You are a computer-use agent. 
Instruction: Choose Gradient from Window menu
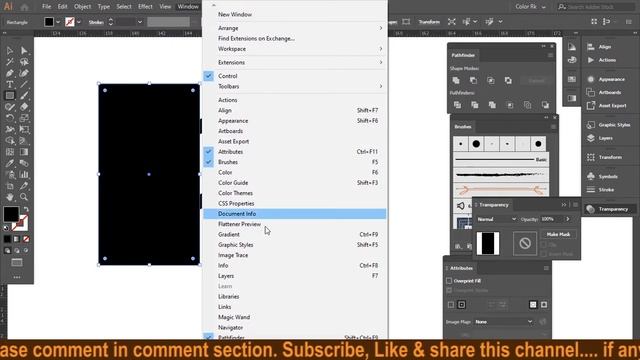click(x=295, y=234)
